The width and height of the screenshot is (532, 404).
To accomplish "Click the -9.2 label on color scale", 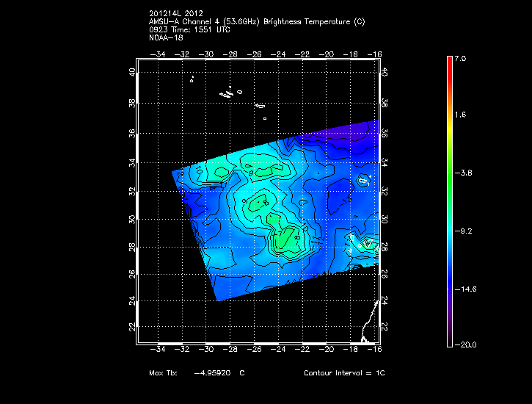I will tap(464, 231).
